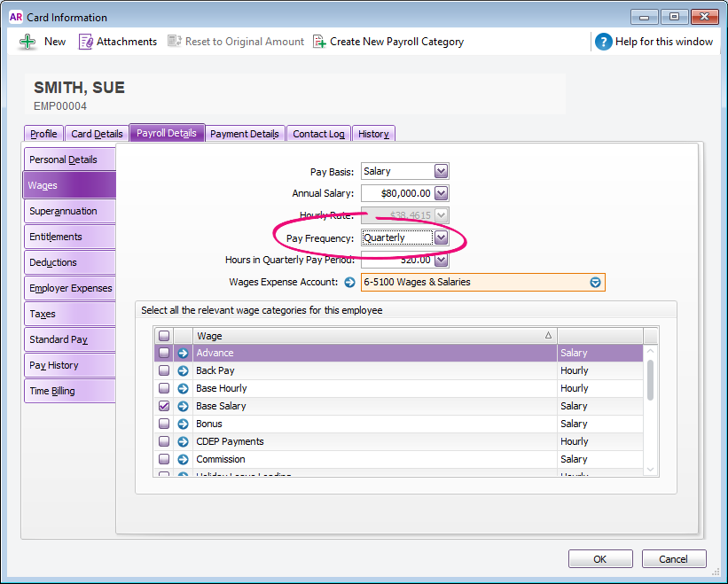Expand the Wages Expense Account list
Viewport: 728px width, 584px height.
pos(596,283)
